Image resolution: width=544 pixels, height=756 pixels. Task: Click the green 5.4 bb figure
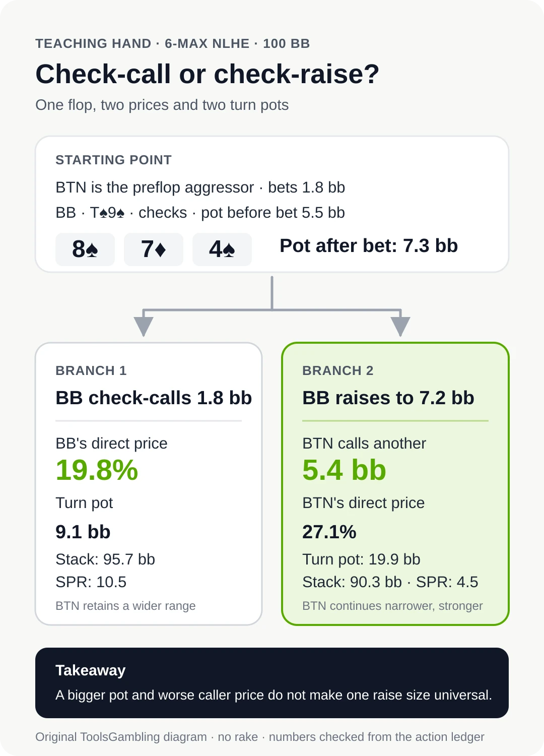click(344, 470)
